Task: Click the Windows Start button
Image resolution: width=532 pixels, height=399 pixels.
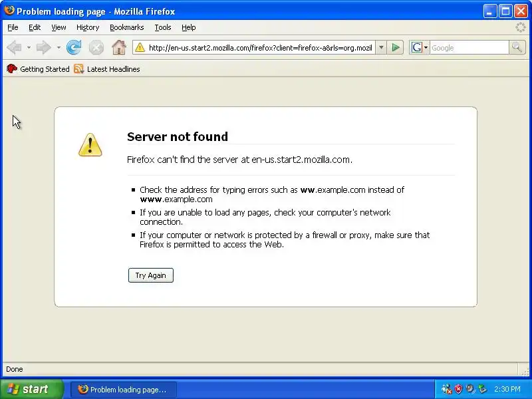Action: click(32, 389)
